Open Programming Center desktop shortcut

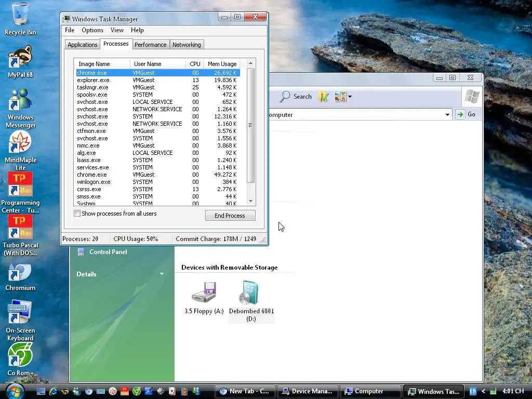pyautogui.click(x=20, y=193)
